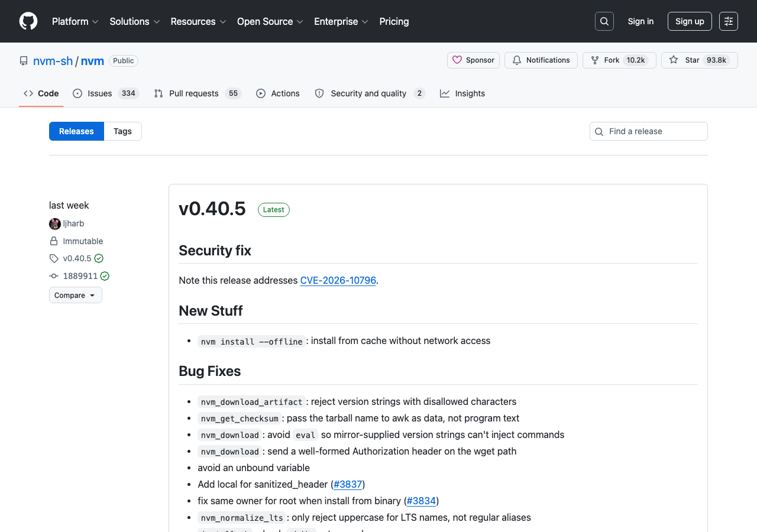Expand the Open Source menu

[x=270, y=21]
